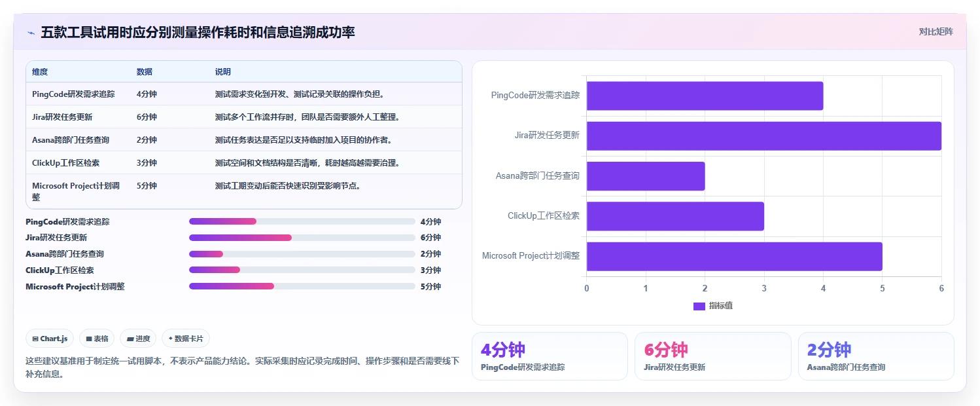Click the 维度 table column header
Image resolution: width=980 pixels, height=406 pixels.
coord(40,72)
